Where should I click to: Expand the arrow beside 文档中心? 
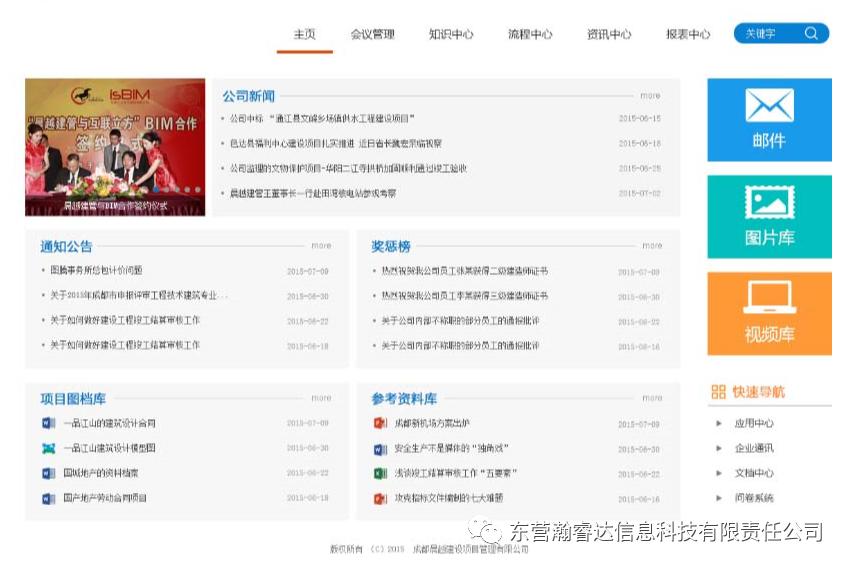coord(719,473)
